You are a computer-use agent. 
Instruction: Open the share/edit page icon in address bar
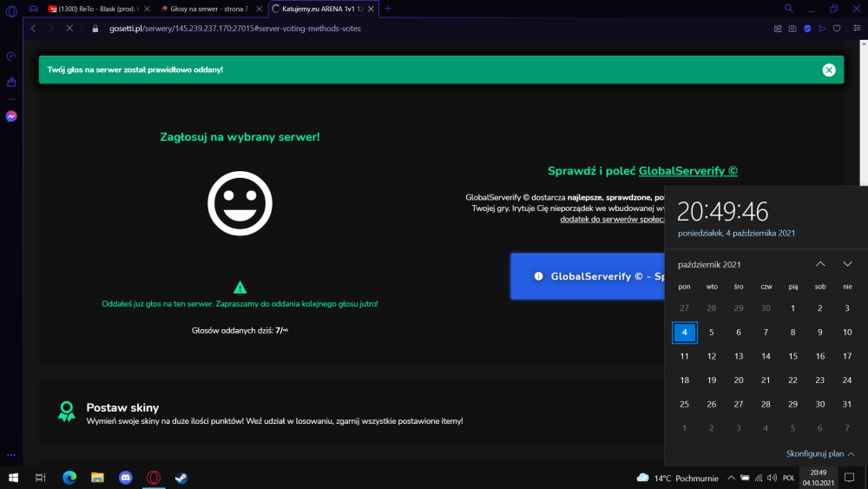coord(778,29)
